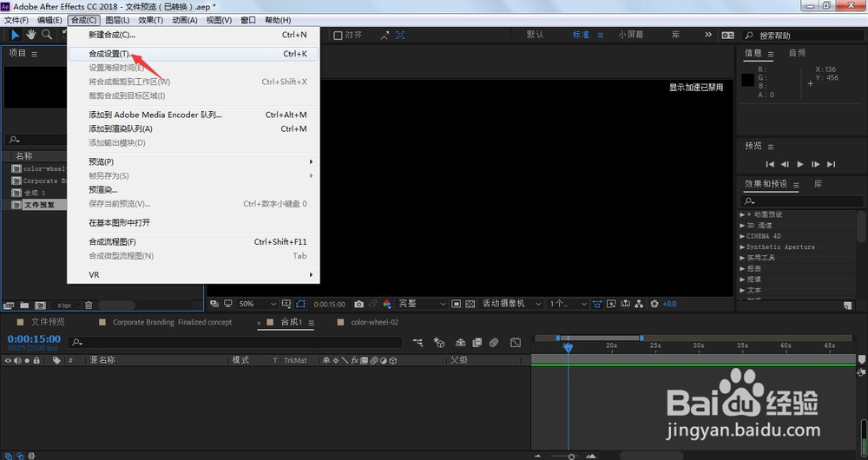Open the 50% magnification dropdown
The height and width of the screenshot is (460, 868).
258,304
